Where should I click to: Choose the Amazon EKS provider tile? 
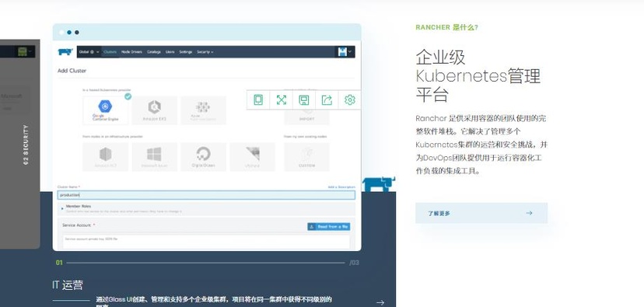(155, 110)
